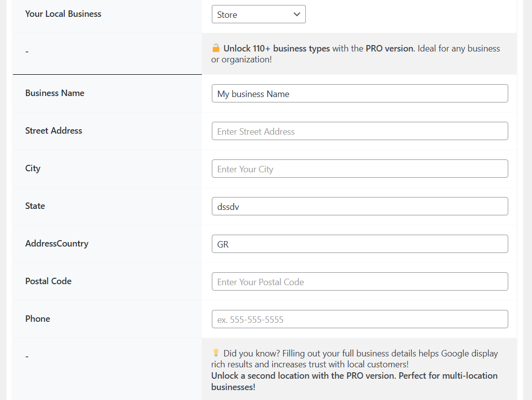Click the orange padlock icon
This screenshot has height=400, width=532.
[216, 48]
